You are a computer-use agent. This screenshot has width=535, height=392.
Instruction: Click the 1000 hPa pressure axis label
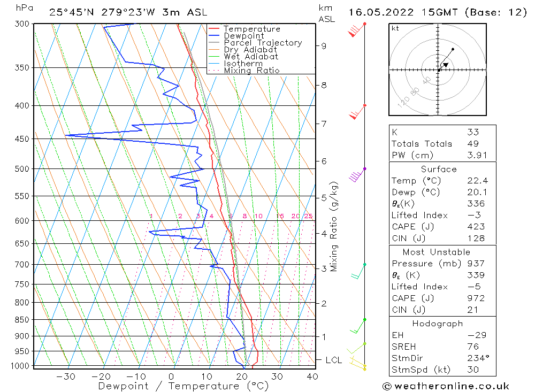[x=20, y=366]
